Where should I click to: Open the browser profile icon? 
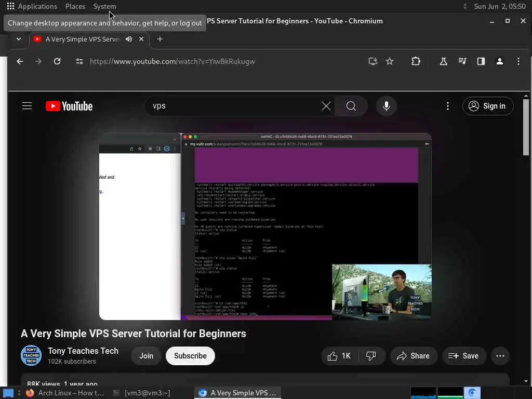click(499, 61)
